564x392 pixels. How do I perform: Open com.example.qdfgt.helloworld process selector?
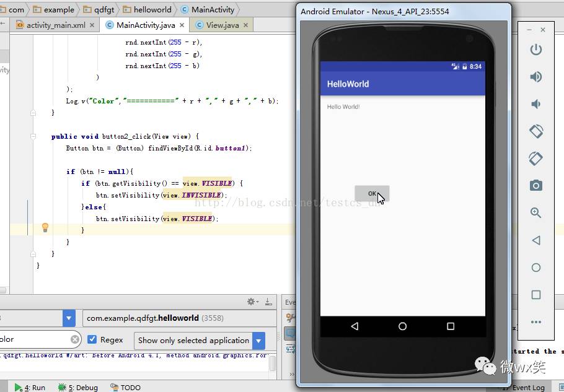pos(179,318)
